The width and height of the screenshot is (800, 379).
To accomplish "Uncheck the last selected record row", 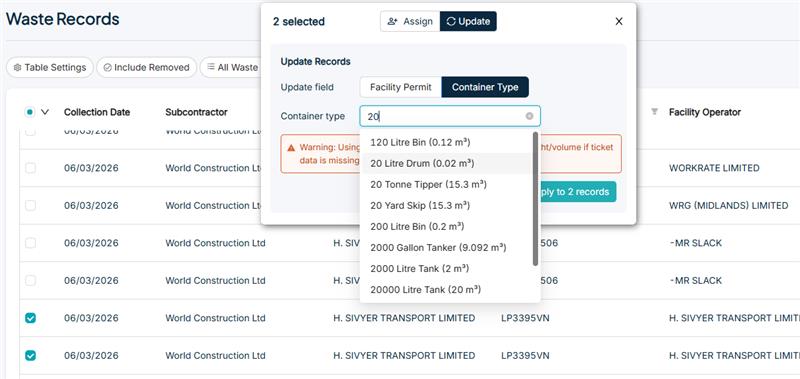I will tap(31, 356).
